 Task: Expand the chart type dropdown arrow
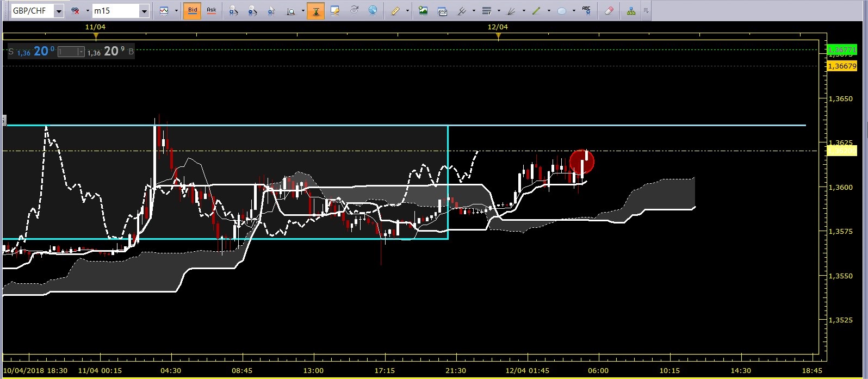(x=176, y=11)
